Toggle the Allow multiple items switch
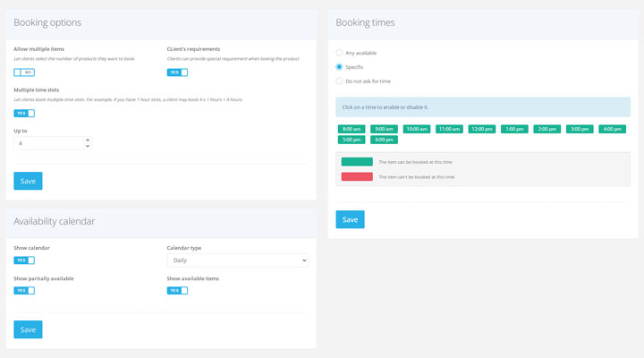This screenshot has width=644, height=358. 24,72
